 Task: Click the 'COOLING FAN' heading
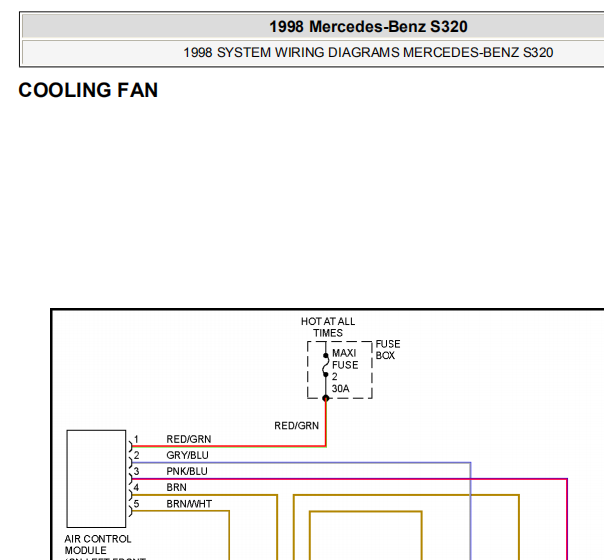(x=88, y=90)
